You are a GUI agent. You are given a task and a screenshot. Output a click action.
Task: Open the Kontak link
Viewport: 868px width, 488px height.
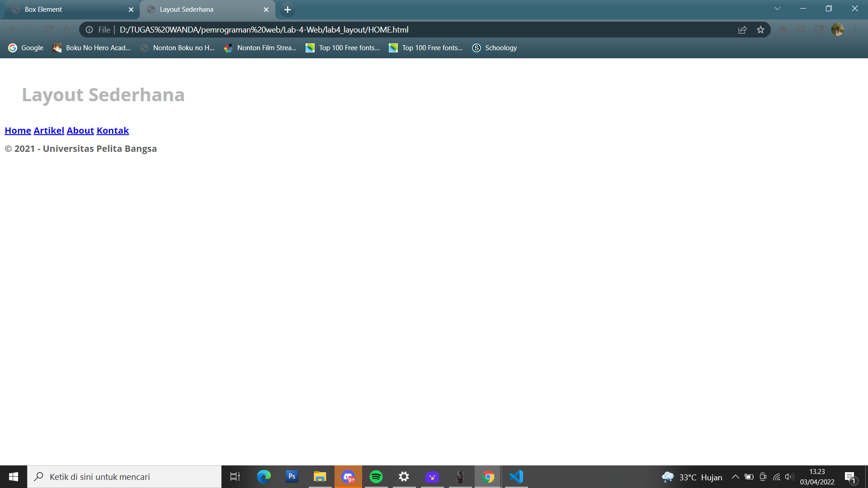(113, 131)
